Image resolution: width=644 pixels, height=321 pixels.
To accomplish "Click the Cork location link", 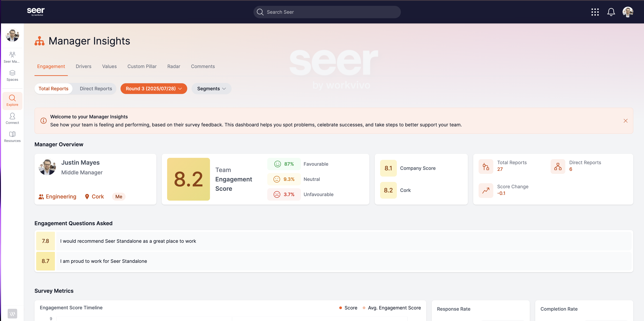I will [94, 197].
